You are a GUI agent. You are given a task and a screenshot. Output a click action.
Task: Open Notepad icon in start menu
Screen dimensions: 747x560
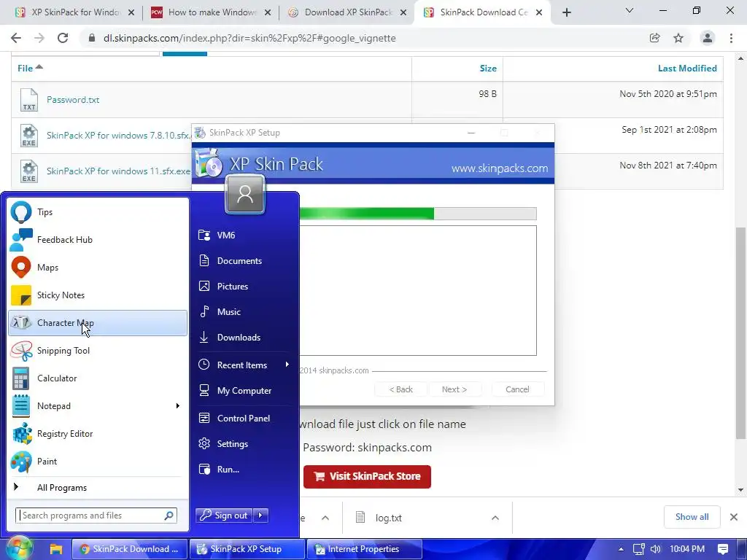point(21,406)
